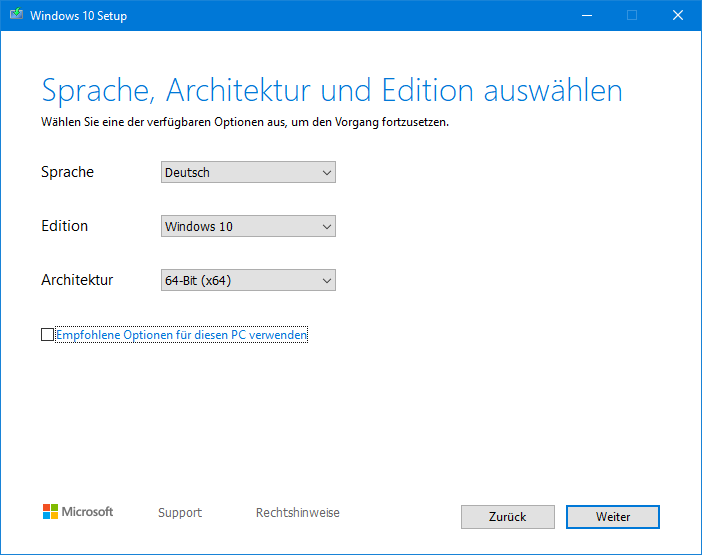Enable recommended options for this PC checkbox
Screen dimensions: 702x555
[x=47, y=335]
